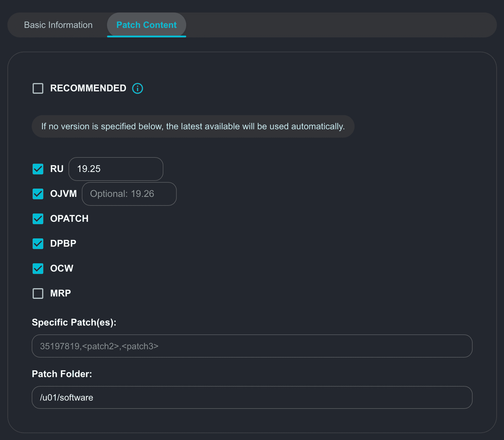Disable the OJVM checkbox
Viewport: 504px width, 440px height.
pos(38,194)
